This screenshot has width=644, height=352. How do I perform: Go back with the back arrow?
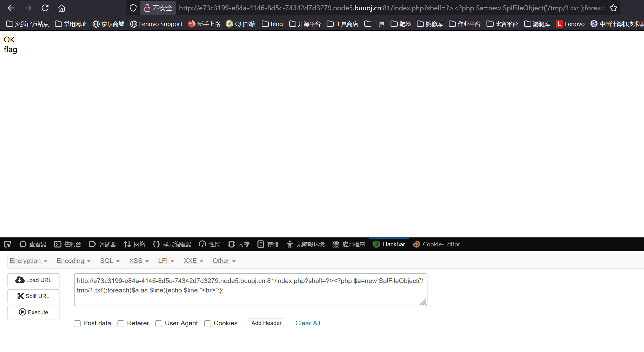pos(11,8)
